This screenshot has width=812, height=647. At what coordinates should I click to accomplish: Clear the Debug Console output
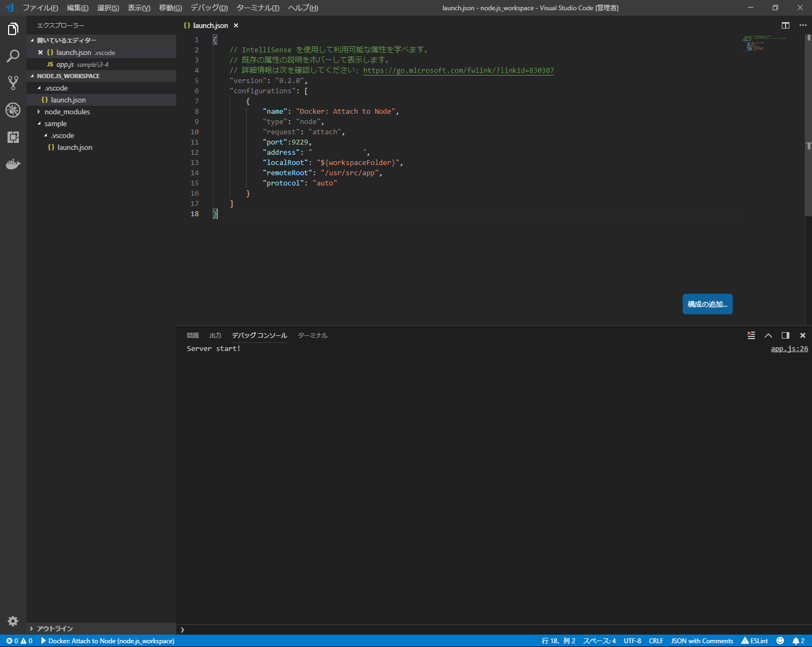pyautogui.click(x=751, y=335)
